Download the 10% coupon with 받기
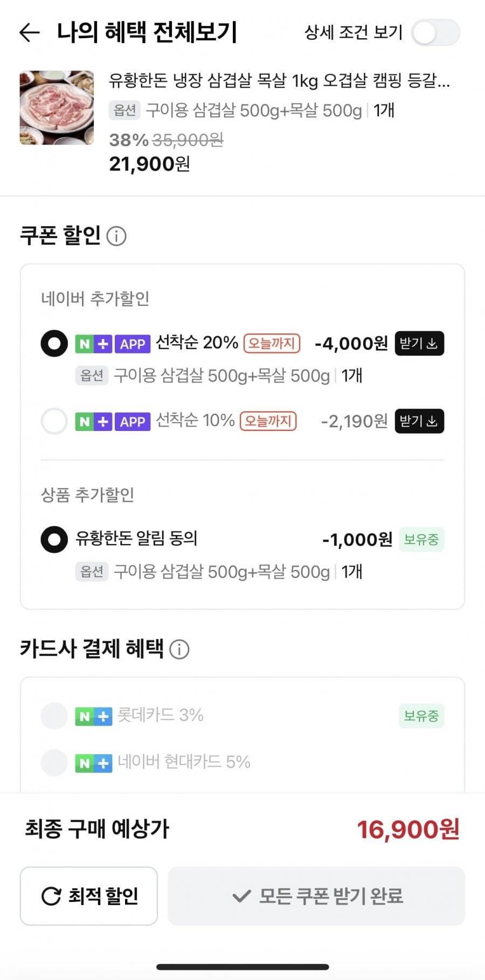The width and height of the screenshot is (485, 980). [x=419, y=421]
